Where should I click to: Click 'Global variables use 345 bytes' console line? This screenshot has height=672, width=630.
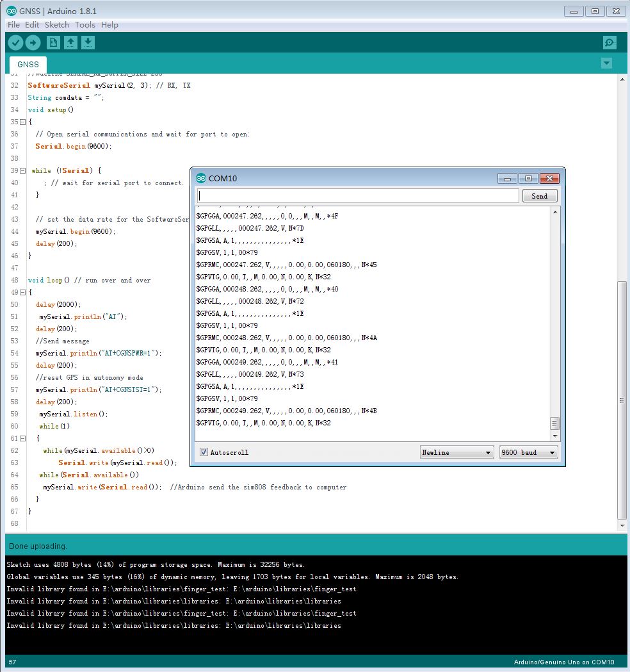click(232, 577)
